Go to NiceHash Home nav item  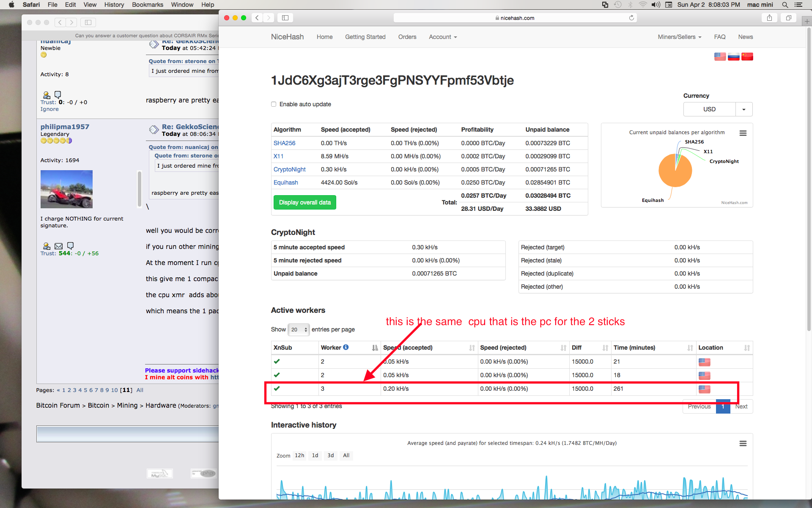coord(324,37)
